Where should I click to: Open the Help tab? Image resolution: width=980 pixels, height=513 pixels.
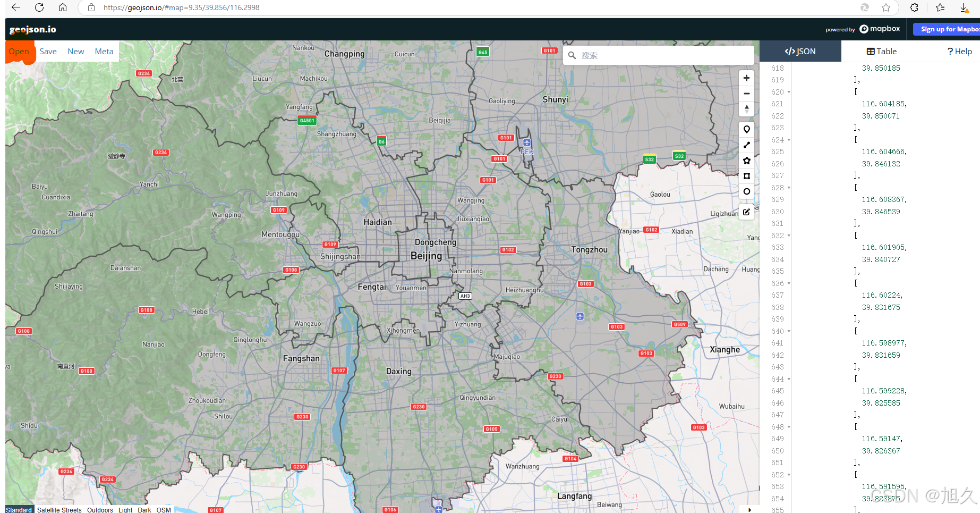[x=959, y=52]
